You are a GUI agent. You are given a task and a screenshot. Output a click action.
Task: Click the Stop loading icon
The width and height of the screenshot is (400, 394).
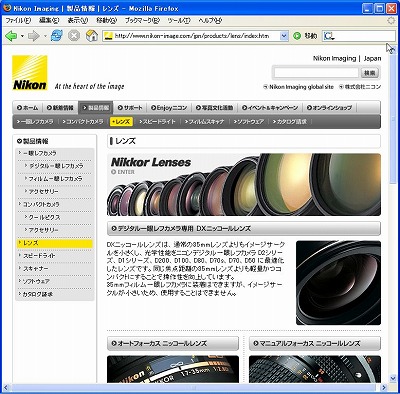coord(74,36)
